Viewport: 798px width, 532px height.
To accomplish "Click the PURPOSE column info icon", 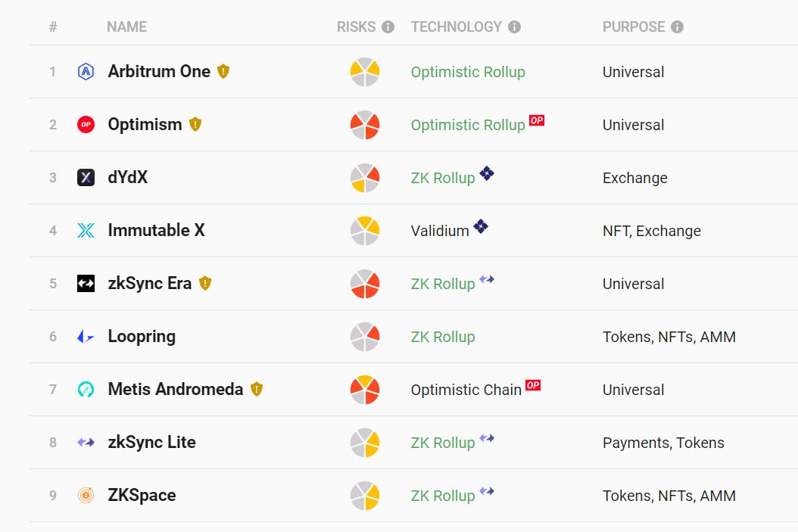I will coord(677,27).
